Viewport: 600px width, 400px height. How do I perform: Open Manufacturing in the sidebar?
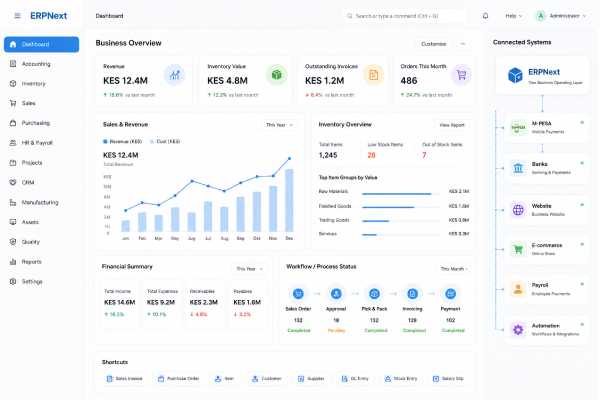pos(41,202)
